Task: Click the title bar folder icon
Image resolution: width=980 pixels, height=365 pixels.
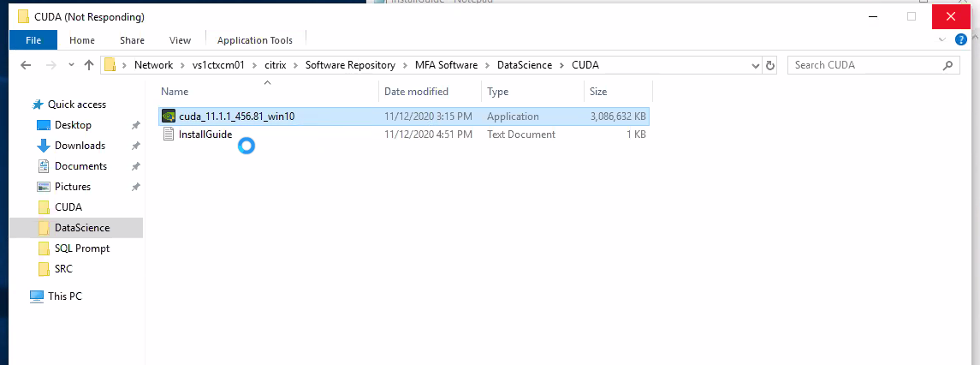Action: coord(24,16)
